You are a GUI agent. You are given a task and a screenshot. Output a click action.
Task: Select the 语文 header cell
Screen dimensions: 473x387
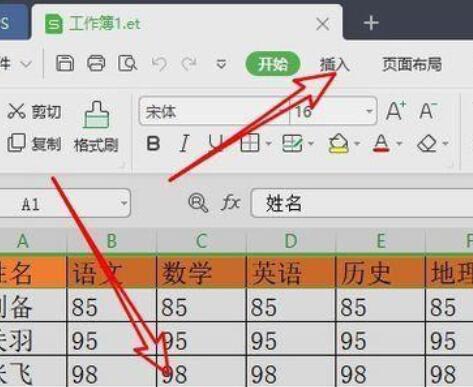coord(112,272)
